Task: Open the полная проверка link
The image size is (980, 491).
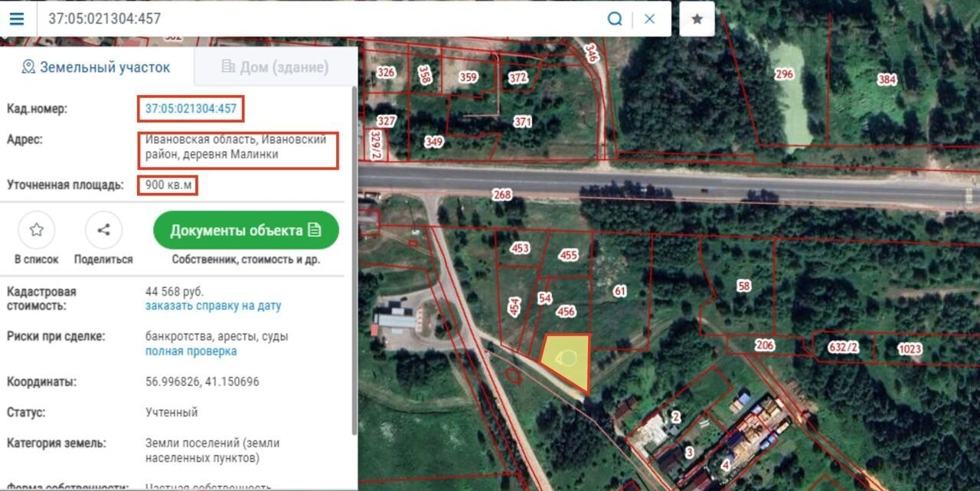Action: (191, 352)
